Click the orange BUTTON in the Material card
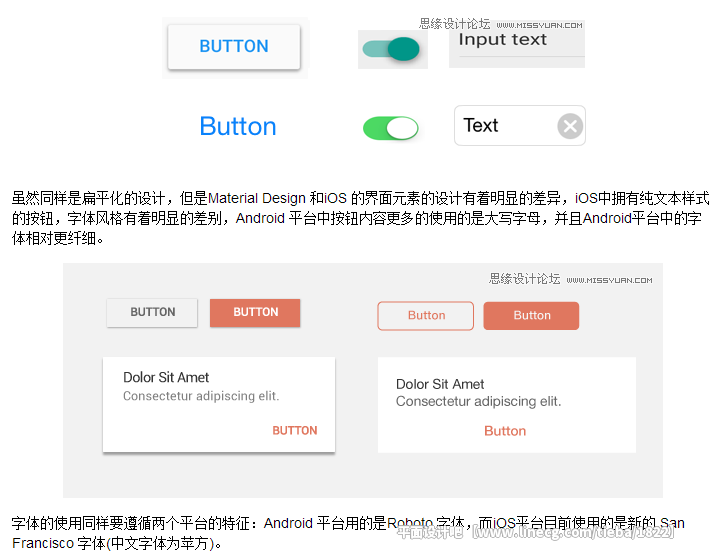Image resolution: width=715 pixels, height=551 pixels. click(x=295, y=431)
